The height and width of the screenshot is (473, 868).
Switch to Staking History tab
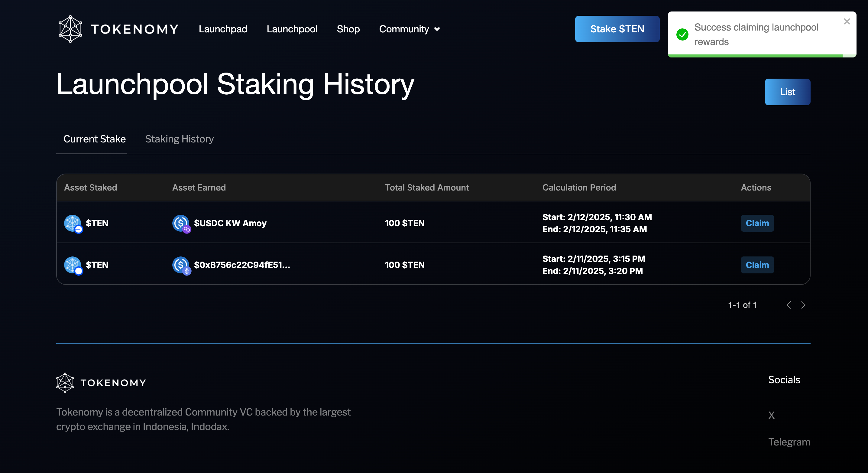(x=179, y=139)
